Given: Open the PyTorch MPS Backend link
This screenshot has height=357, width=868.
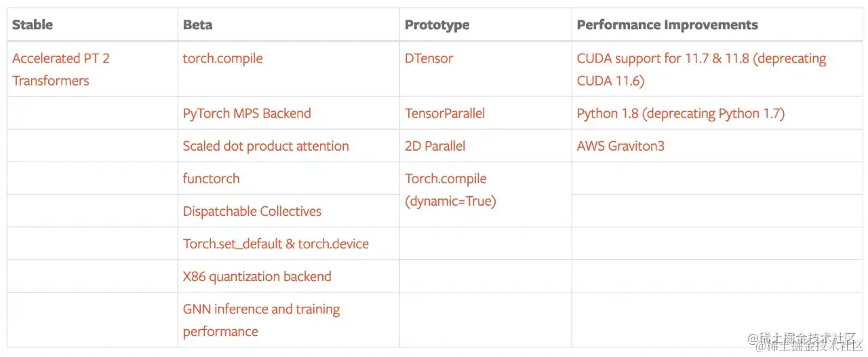Looking at the screenshot, I should click(247, 113).
